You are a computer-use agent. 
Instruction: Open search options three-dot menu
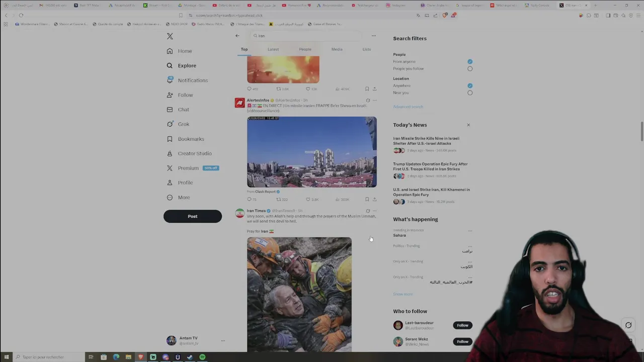tap(373, 36)
